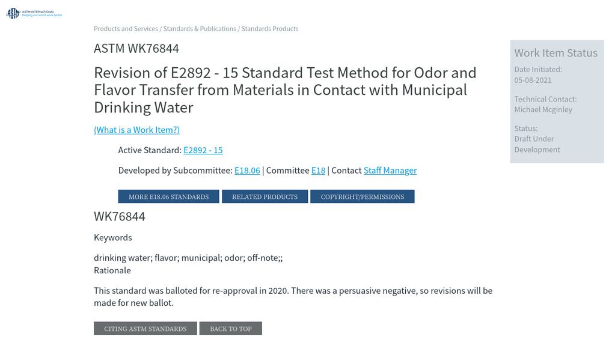609x364 pixels.
Task: Click the Rationale paragraph text
Action: pos(293,297)
